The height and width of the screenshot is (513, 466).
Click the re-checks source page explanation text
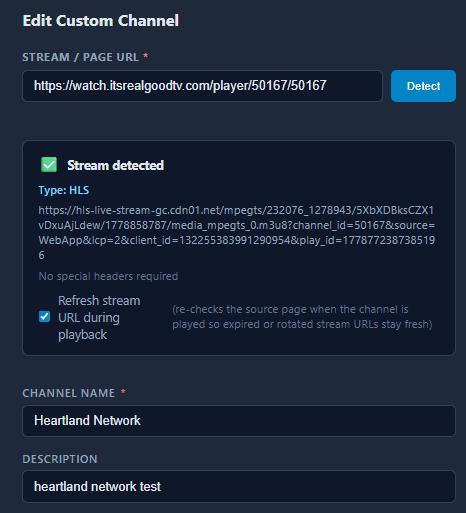(x=302, y=317)
